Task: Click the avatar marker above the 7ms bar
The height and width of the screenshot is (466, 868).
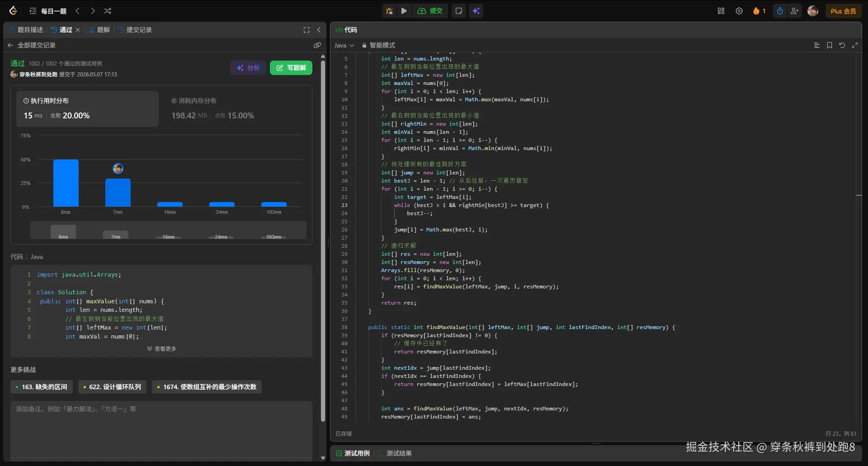Action: (118, 169)
